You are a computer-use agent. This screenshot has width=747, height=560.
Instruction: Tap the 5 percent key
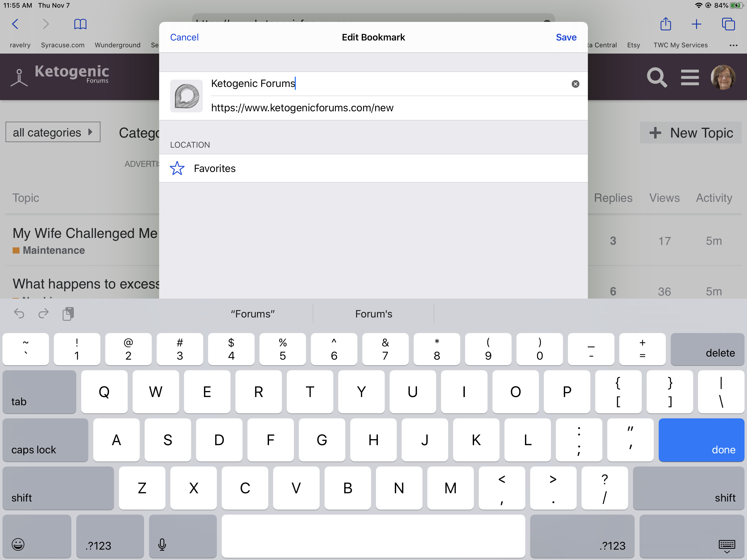(x=283, y=349)
